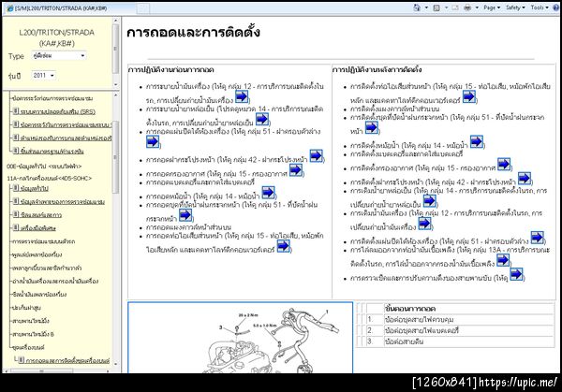Select 'การตรวจซ่อมแซมบนตัวรถ' tree item

point(43,241)
